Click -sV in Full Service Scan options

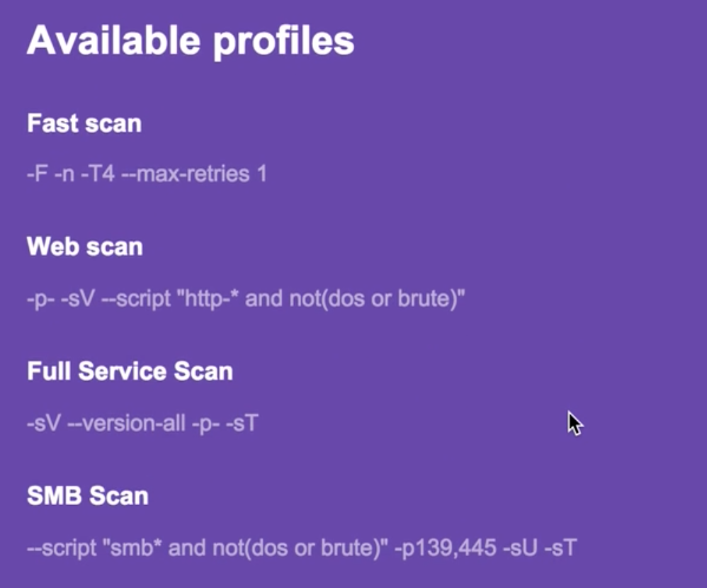click(44, 424)
